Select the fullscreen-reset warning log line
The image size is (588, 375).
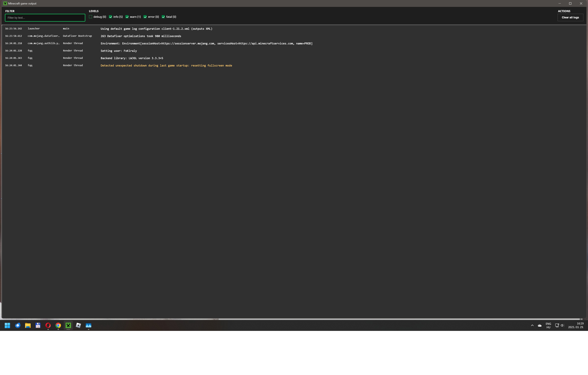pyautogui.click(x=166, y=65)
